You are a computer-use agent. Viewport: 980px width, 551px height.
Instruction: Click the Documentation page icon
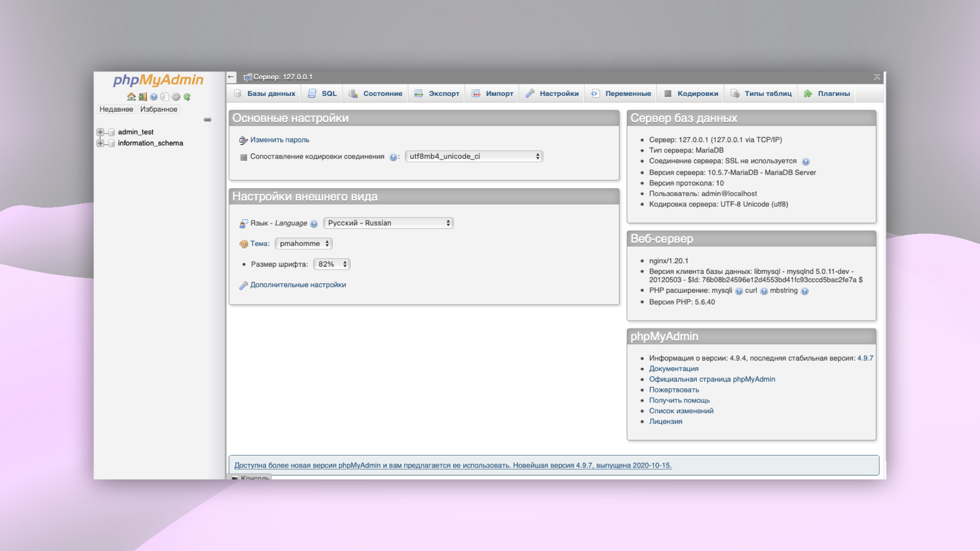[164, 96]
